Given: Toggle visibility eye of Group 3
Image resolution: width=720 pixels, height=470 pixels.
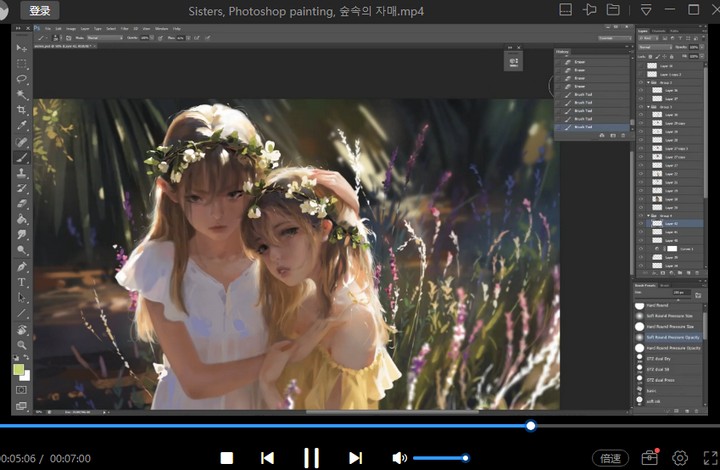Looking at the screenshot, I should (641, 106).
